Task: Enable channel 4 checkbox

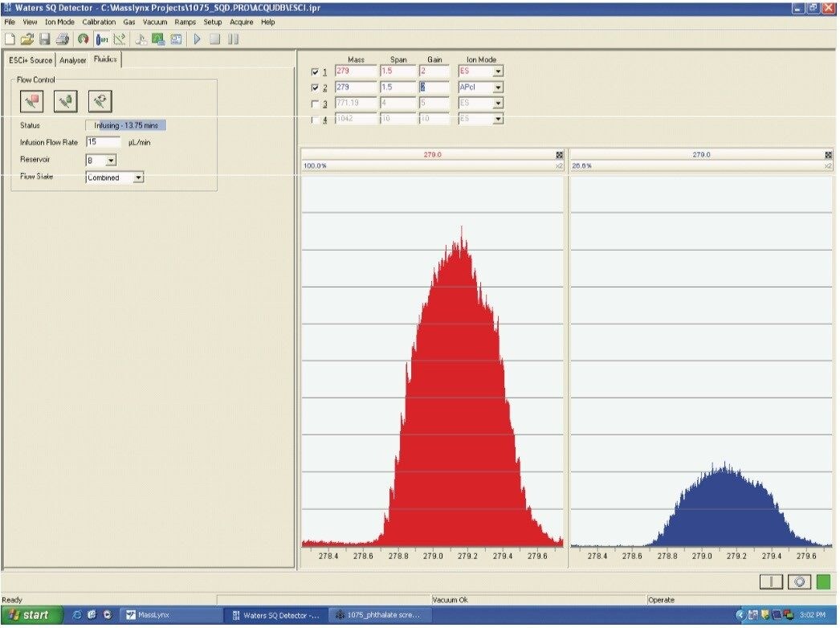Action: pyautogui.click(x=315, y=120)
